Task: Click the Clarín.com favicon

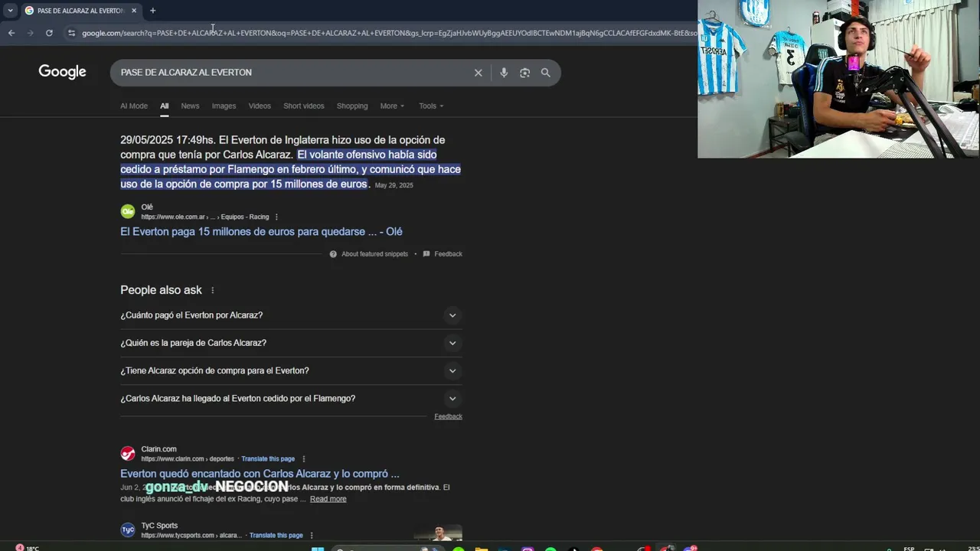Action: 128,454
